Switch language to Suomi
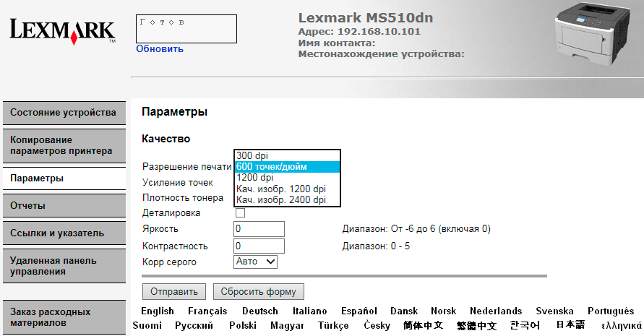The image size is (644, 336). pyautogui.click(x=147, y=326)
